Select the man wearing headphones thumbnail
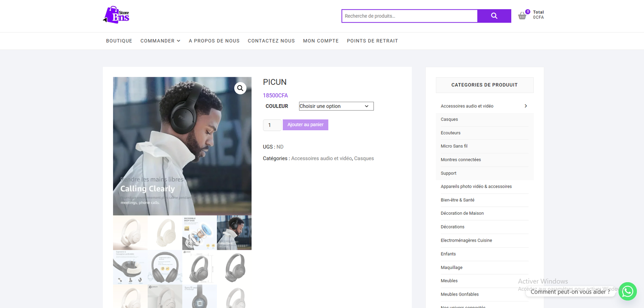 pyautogui.click(x=234, y=233)
